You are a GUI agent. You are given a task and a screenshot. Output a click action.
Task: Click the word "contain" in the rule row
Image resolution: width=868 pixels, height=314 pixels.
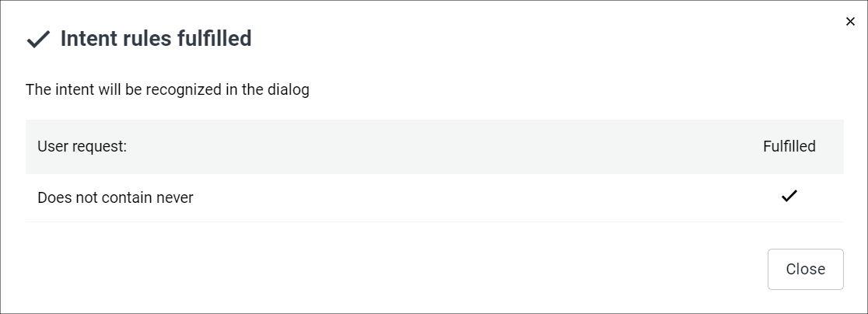(x=127, y=197)
